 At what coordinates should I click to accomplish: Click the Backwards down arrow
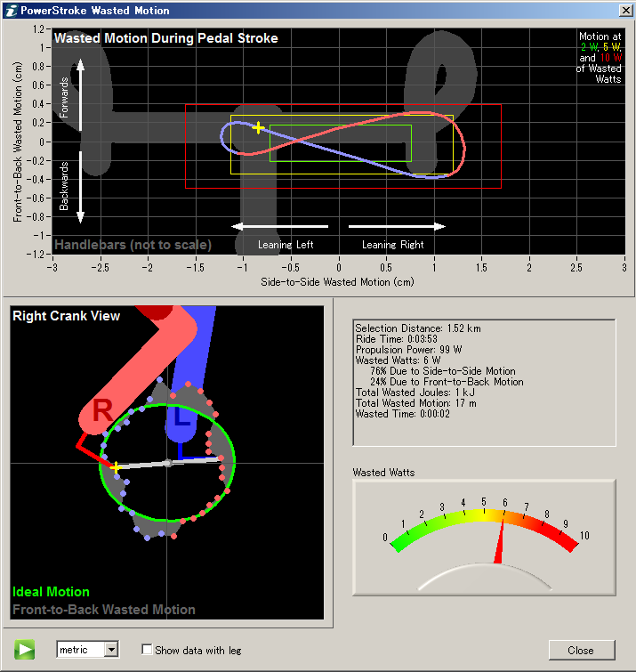[x=81, y=189]
